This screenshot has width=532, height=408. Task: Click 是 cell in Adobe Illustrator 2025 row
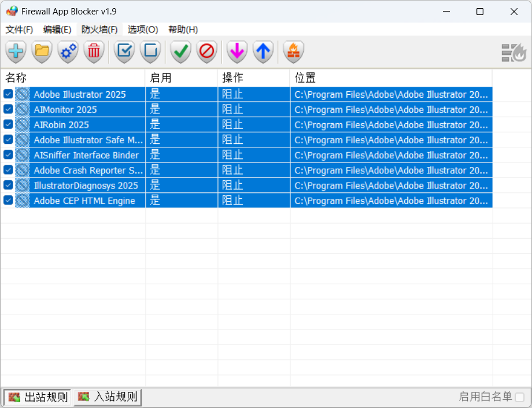(x=182, y=94)
